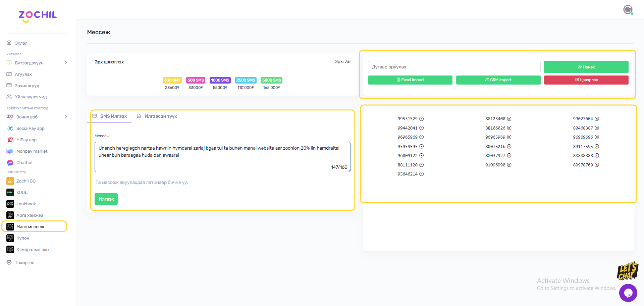Remove number 88123400 from list
Viewport: 644px width, 306px height.
pos(509,119)
